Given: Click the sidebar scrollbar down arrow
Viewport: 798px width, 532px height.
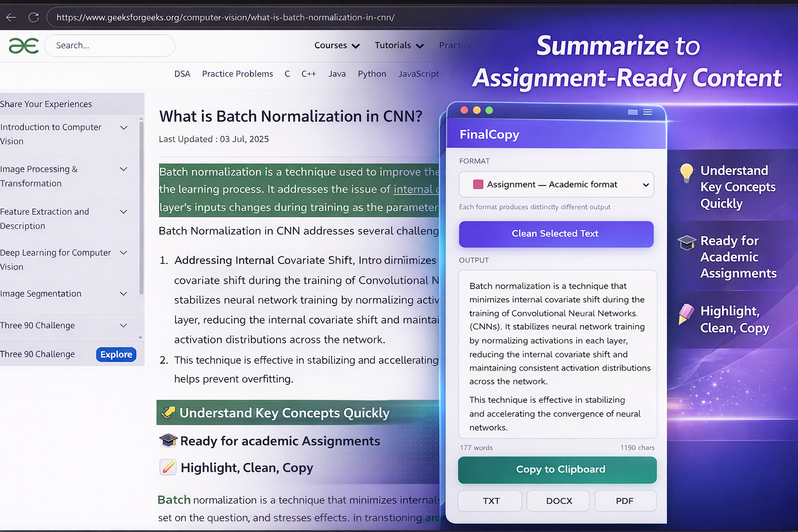Looking at the screenshot, I should 141,338.
